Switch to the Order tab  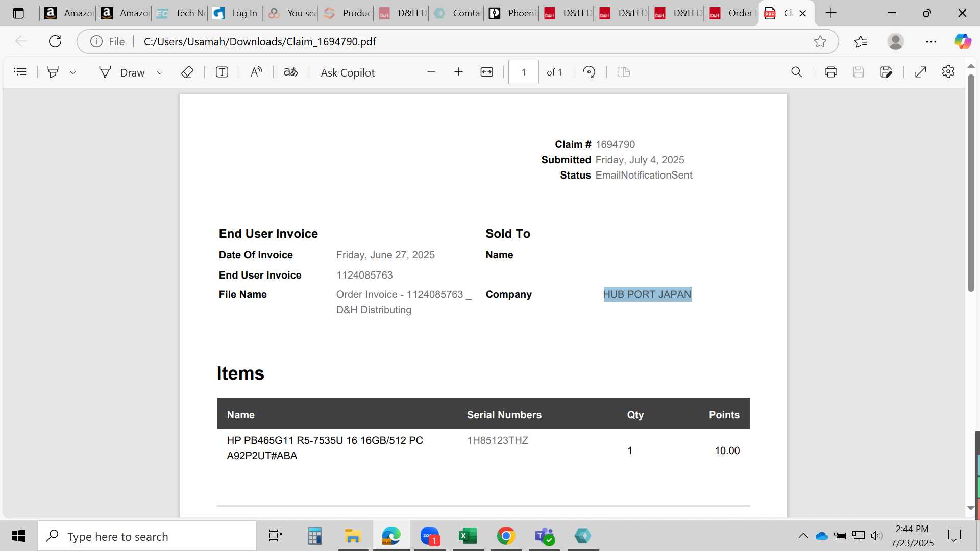732,13
